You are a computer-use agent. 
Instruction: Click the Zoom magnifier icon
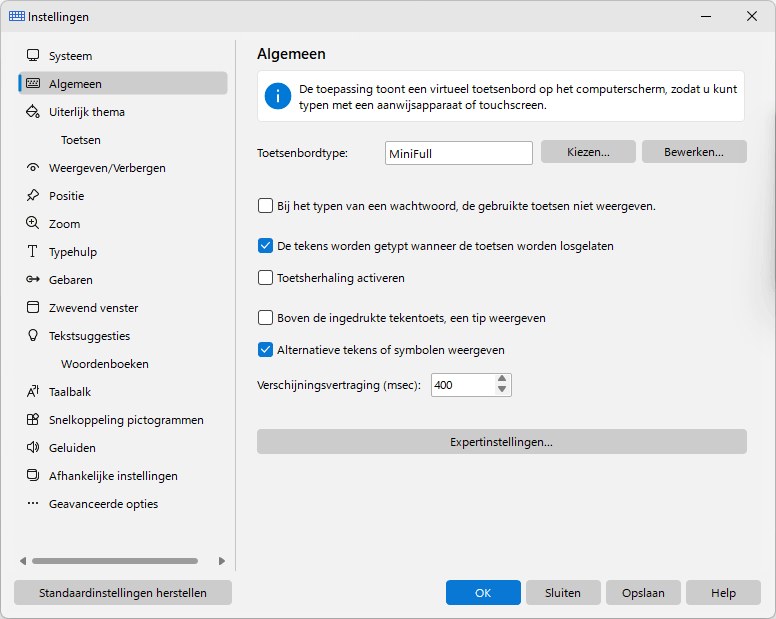point(33,223)
